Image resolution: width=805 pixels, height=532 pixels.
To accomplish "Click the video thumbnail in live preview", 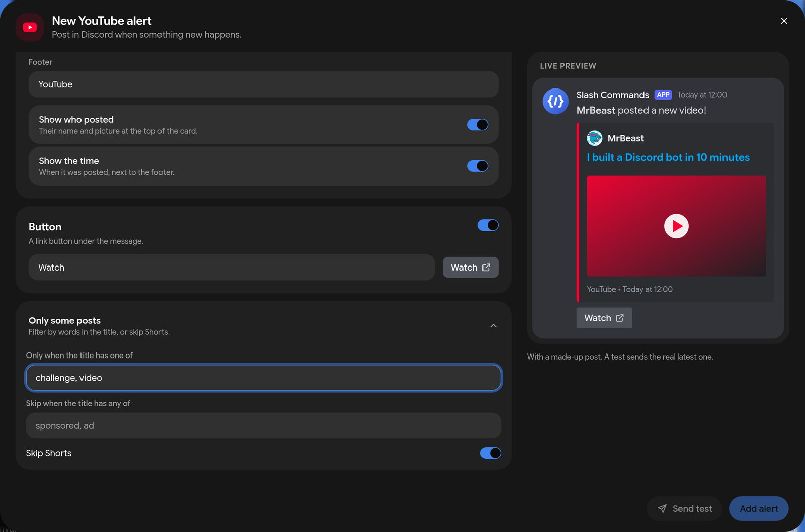I will point(676,226).
